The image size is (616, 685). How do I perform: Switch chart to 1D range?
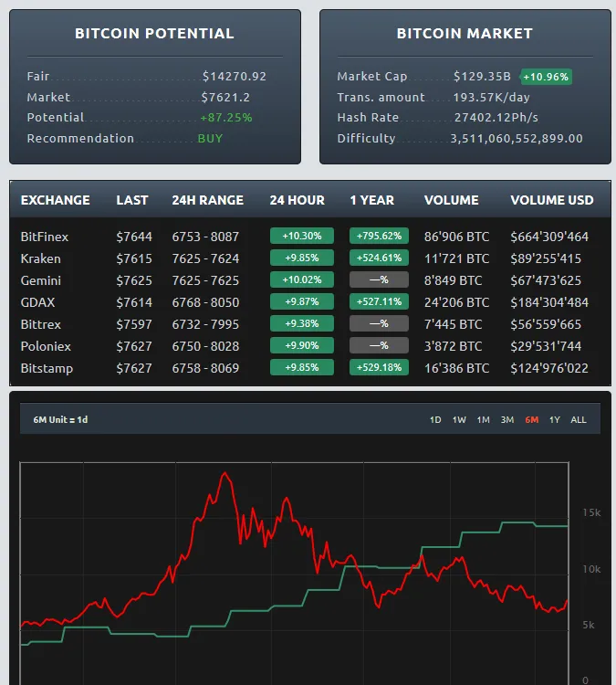point(435,420)
